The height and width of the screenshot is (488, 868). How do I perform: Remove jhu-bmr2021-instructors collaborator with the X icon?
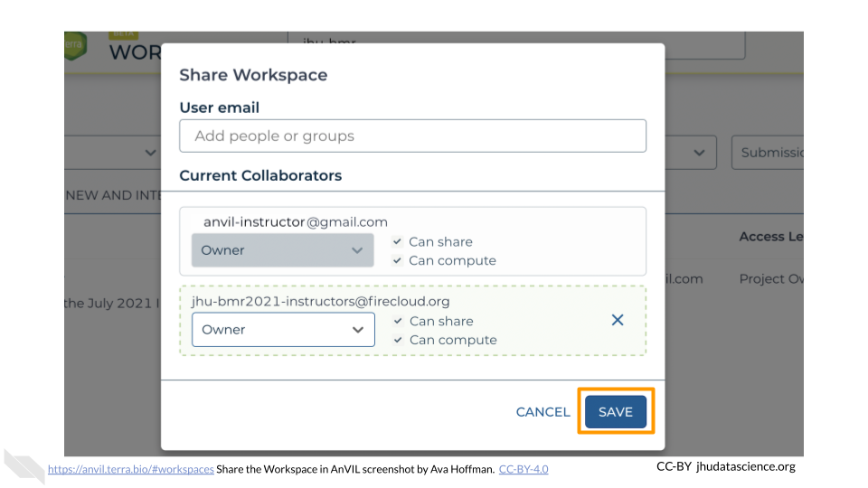(618, 320)
